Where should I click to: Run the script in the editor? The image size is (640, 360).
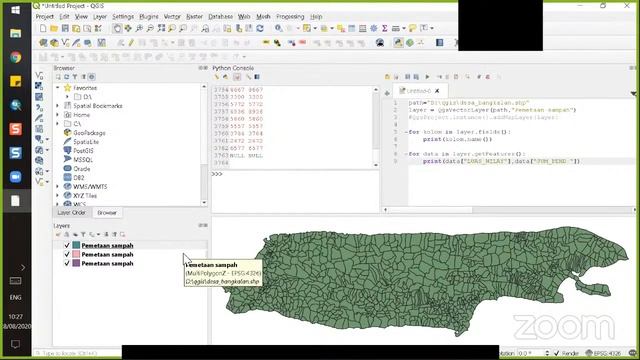pos(427,77)
